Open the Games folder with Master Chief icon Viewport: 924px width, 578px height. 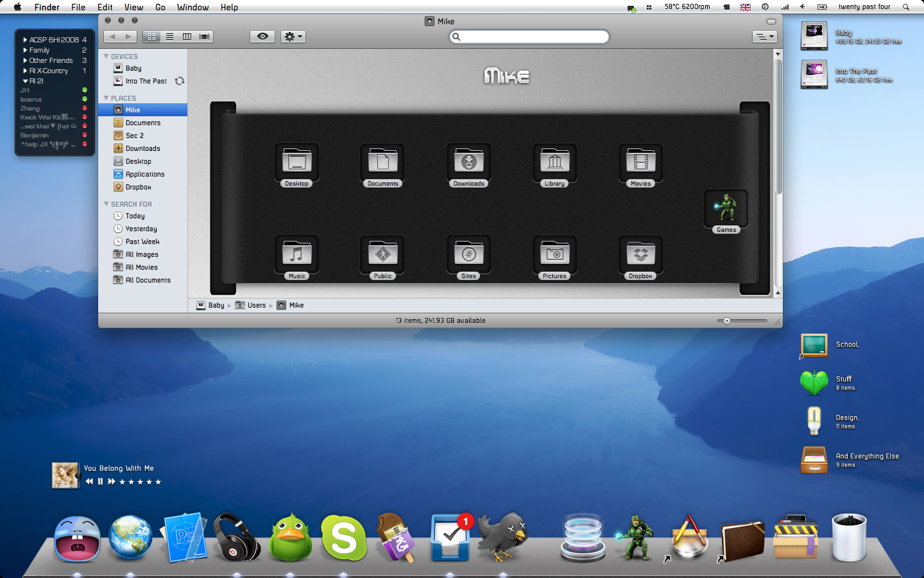pos(726,208)
